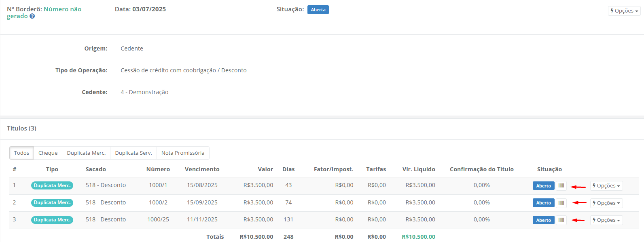Show the Nota Promissória tab
The width and height of the screenshot is (644, 242).
(183, 153)
